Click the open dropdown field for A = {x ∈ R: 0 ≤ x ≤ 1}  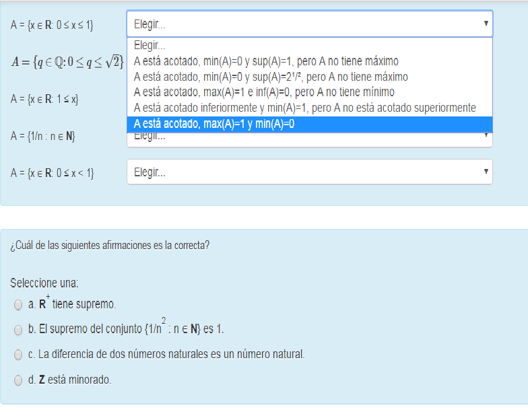303,24
